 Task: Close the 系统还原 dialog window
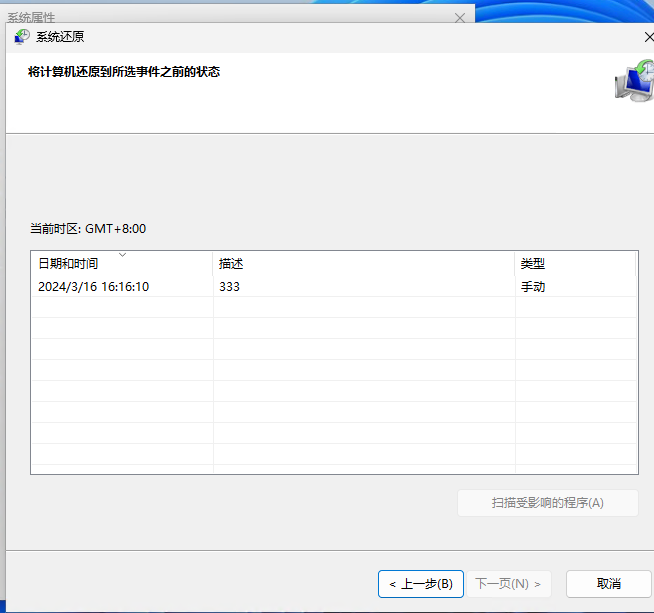coord(649,37)
